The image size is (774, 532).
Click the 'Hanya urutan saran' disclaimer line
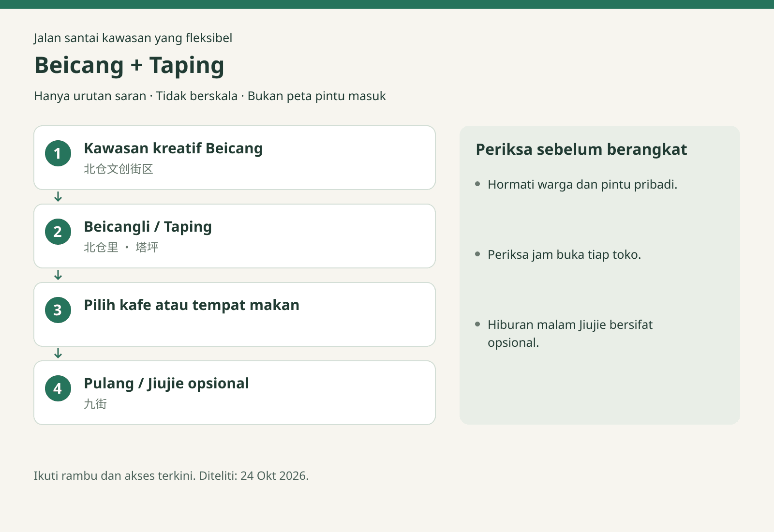pyautogui.click(x=210, y=96)
